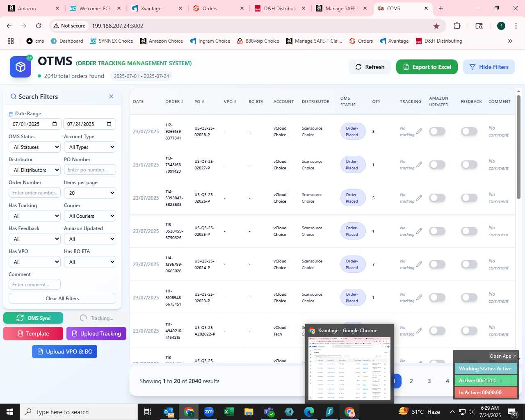This screenshot has width=525, height=420.
Task: Toggle Amazon Updated for order 113-7348166-7091420
Action: (x=437, y=164)
